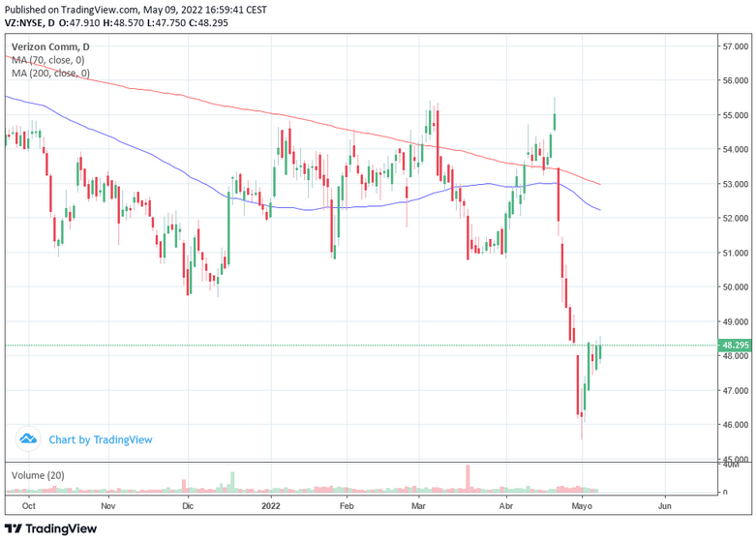This screenshot has height=543, width=756.
Task: Click the 57.000 price axis label
Action: pyautogui.click(x=736, y=46)
